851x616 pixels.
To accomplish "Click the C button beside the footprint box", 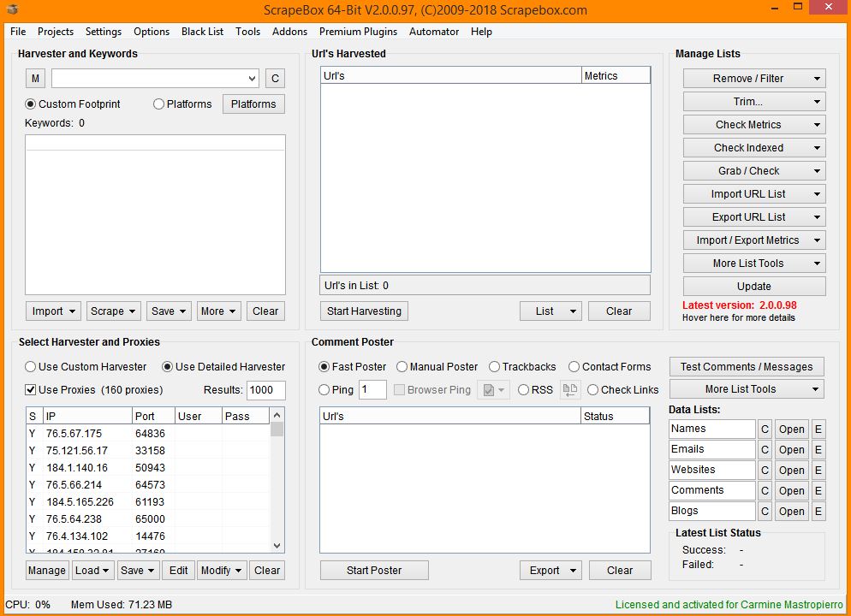I will click(x=275, y=79).
